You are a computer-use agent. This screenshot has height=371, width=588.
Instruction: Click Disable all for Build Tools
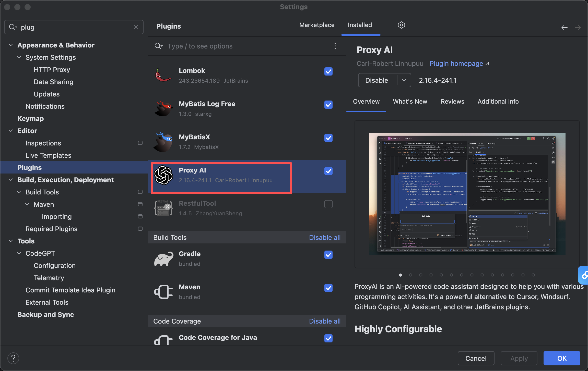(325, 238)
